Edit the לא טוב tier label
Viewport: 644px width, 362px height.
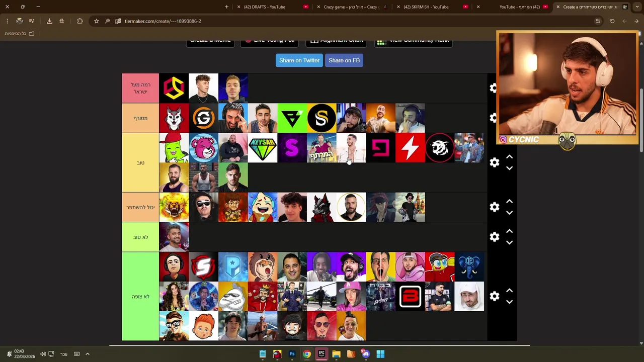coord(140,237)
